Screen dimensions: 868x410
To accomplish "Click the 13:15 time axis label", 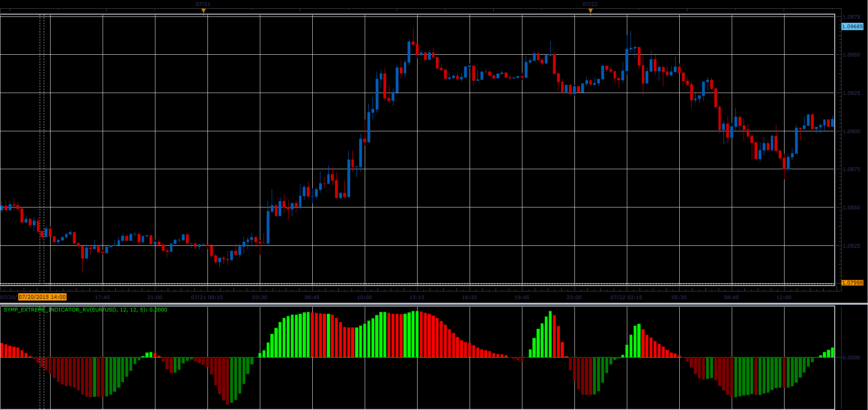I will point(417,297).
